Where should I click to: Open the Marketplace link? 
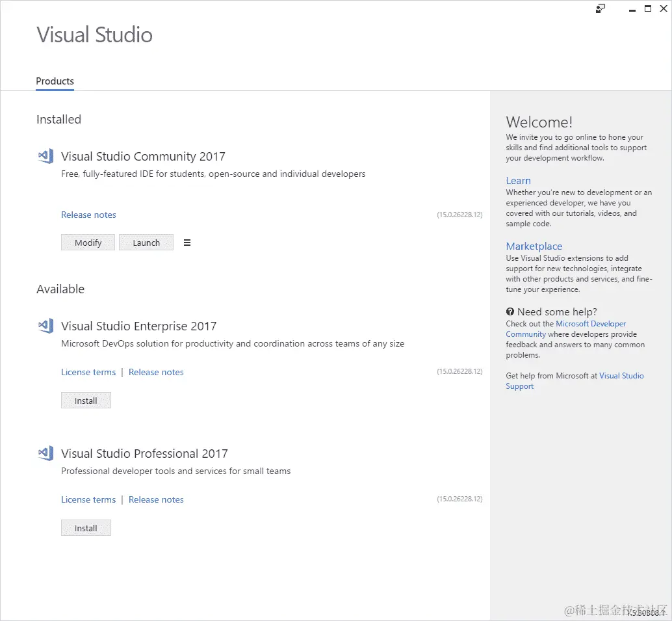coord(534,246)
